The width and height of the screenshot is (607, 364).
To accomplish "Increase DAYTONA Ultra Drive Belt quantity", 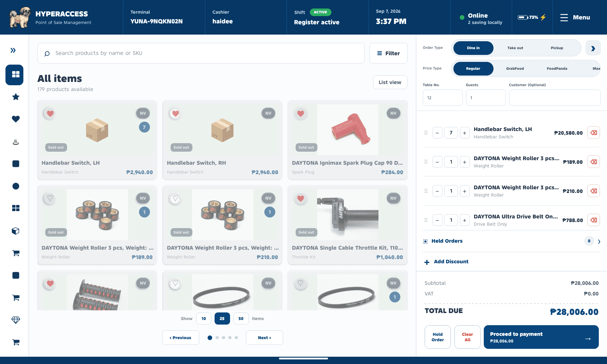I will coord(465,220).
